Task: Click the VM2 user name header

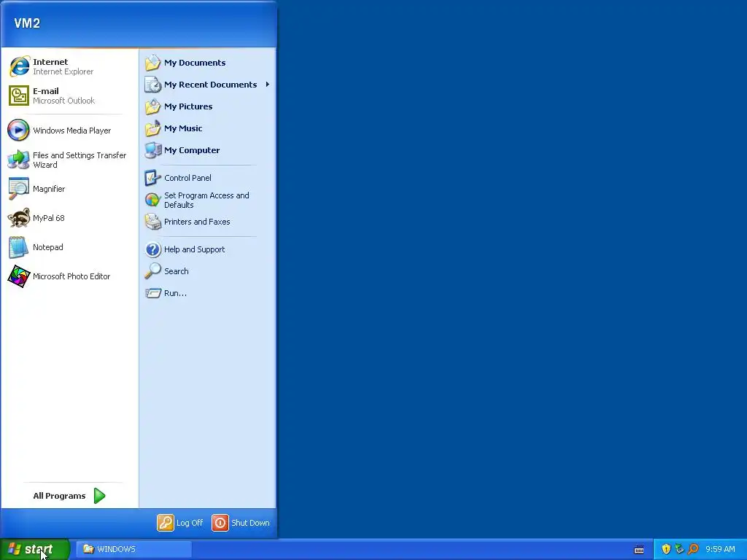Action: point(27,23)
